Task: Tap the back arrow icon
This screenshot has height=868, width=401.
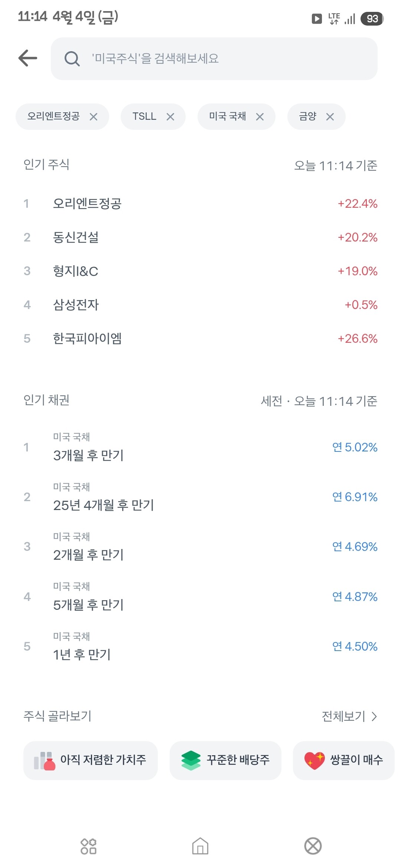Action: tap(28, 58)
